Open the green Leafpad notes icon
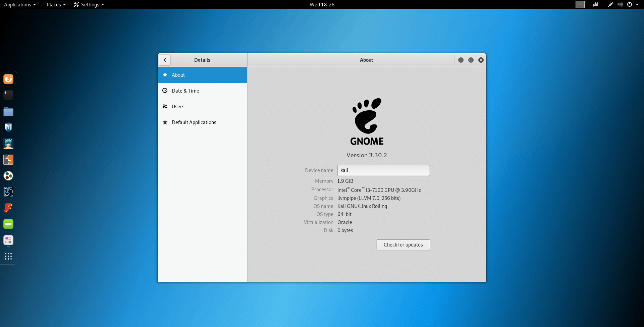Screen dimensions: 644x327 click(x=8, y=224)
